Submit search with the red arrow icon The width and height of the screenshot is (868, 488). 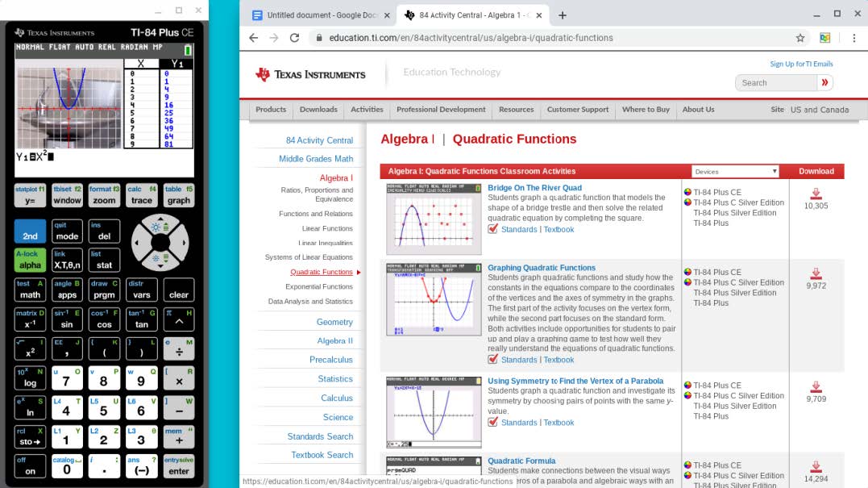[x=824, y=82]
